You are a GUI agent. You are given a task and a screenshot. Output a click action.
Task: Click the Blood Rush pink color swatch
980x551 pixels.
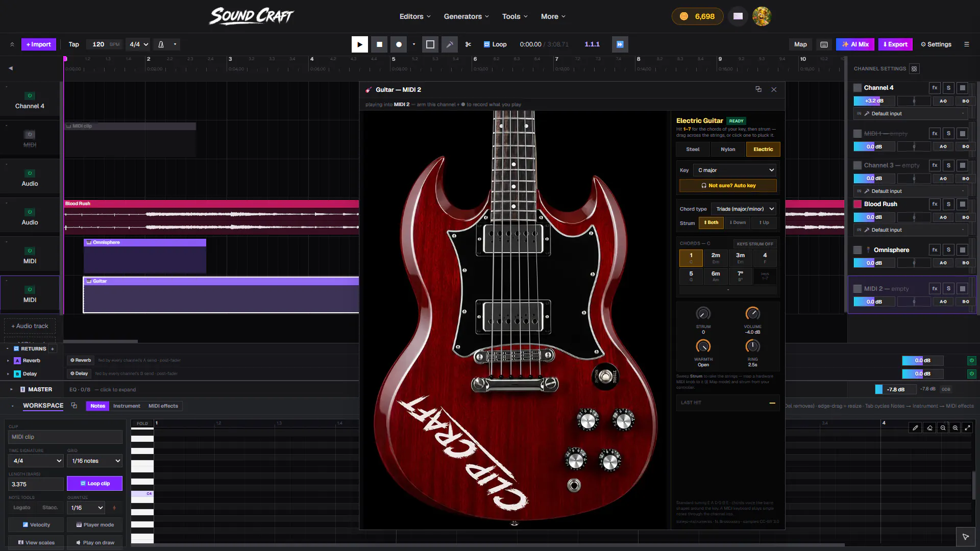pyautogui.click(x=857, y=204)
